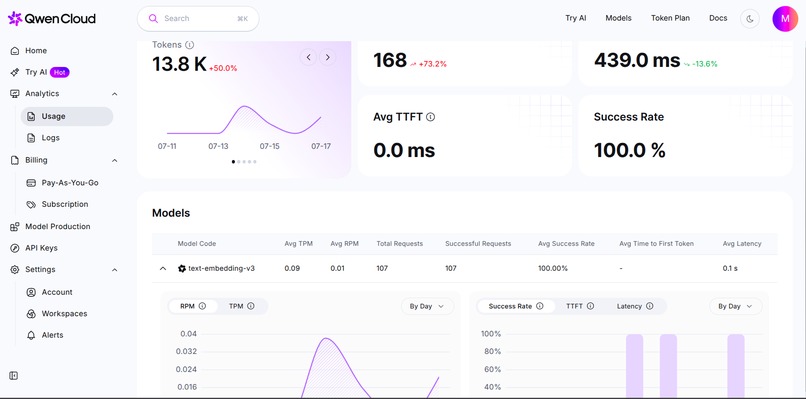Go to Usage page in sidebar
The width and height of the screenshot is (806, 399).
(x=67, y=116)
